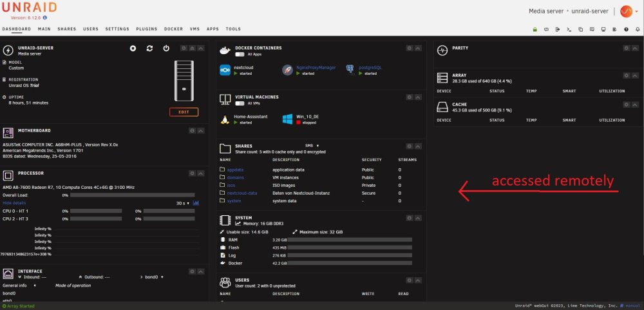The height and width of the screenshot is (310, 644).
Task: Collapse the Cache panel
Action: (635, 105)
